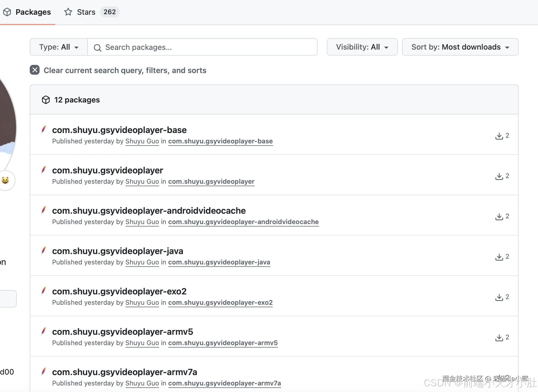Open the Type: All filter dropdown
Screen dimensions: 538x392
(x=58, y=47)
